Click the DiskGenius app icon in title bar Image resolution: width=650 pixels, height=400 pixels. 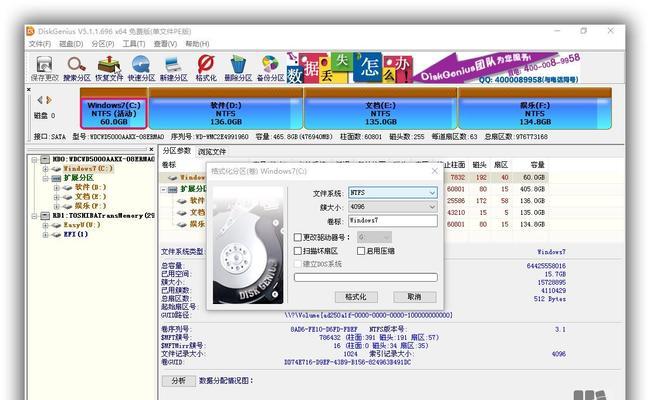[x=31, y=31]
